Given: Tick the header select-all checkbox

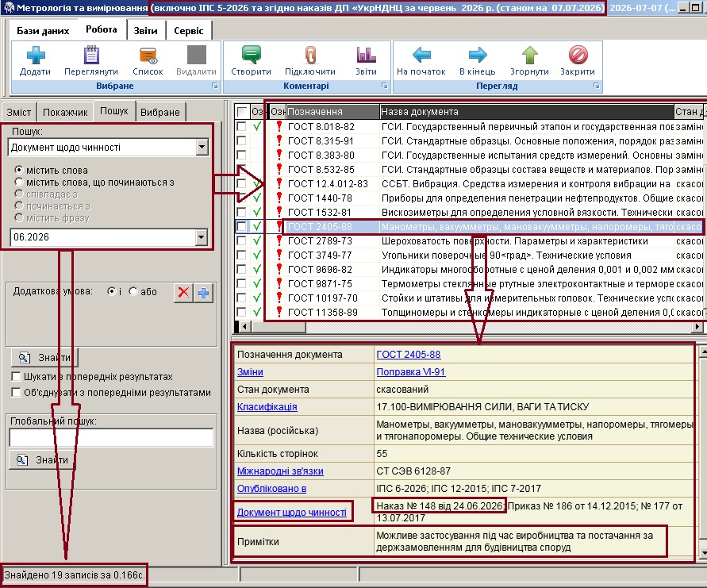Looking at the screenshot, I should click(242, 111).
